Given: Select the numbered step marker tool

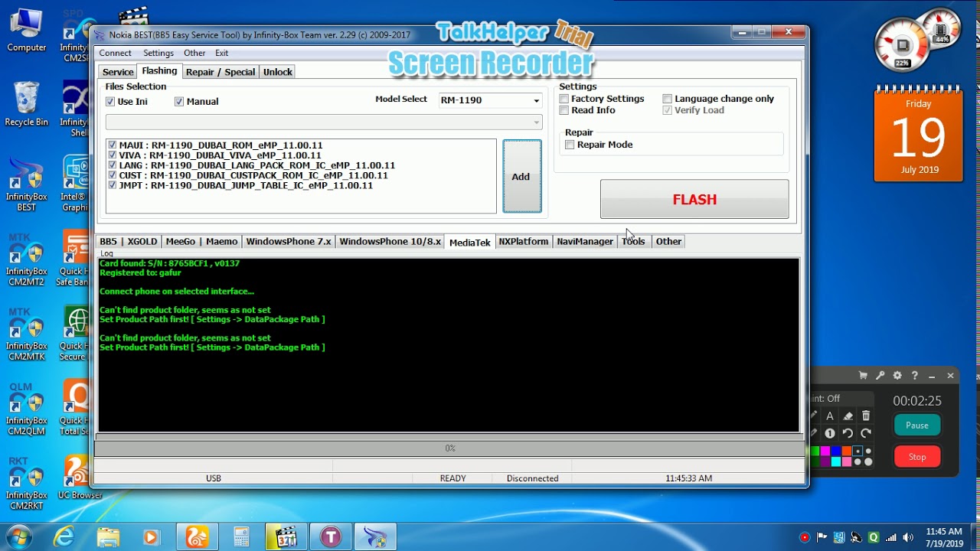Looking at the screenshot, I should click(x=829, y=433).
